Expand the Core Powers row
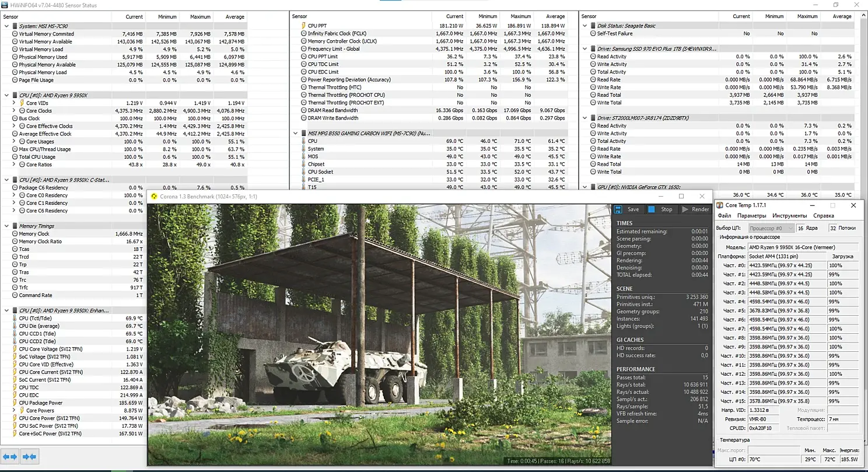This screenshot has height=472, width=868. pos(15,411)
